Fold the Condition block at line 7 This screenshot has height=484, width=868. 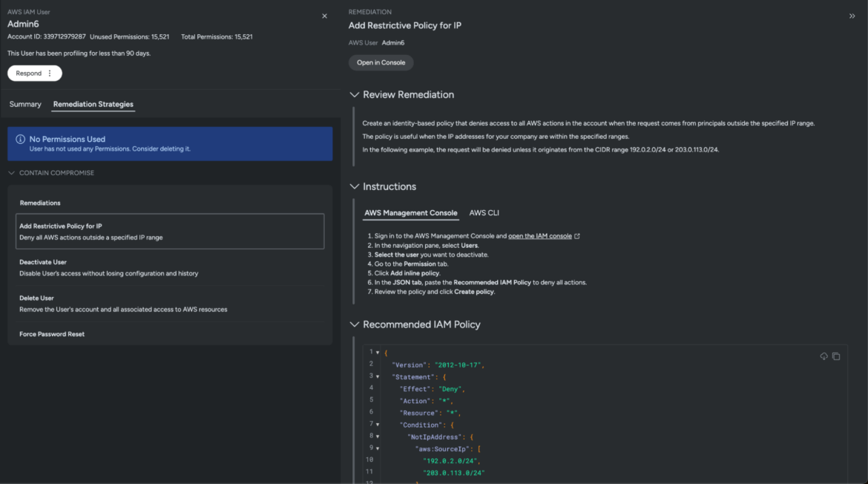(x=378, y=425)
